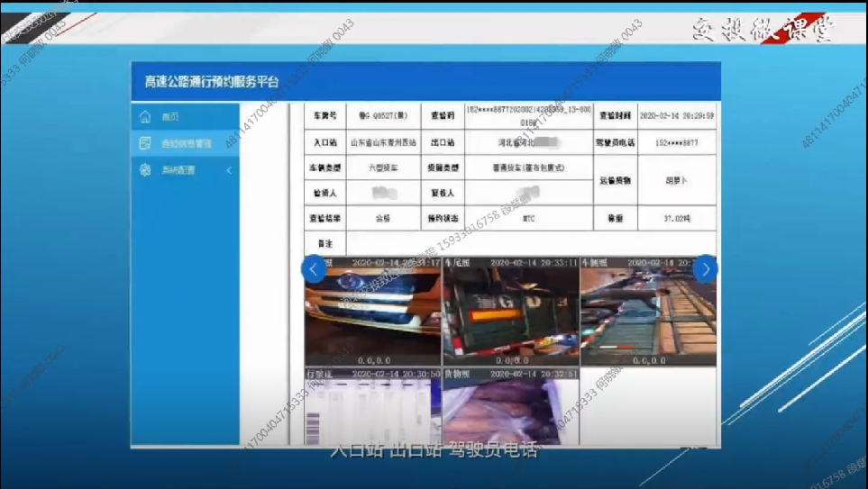Click the system configuration gear icon
This screenshot has width=868, height=489.
pyautogui.click(x=145, y=170)
